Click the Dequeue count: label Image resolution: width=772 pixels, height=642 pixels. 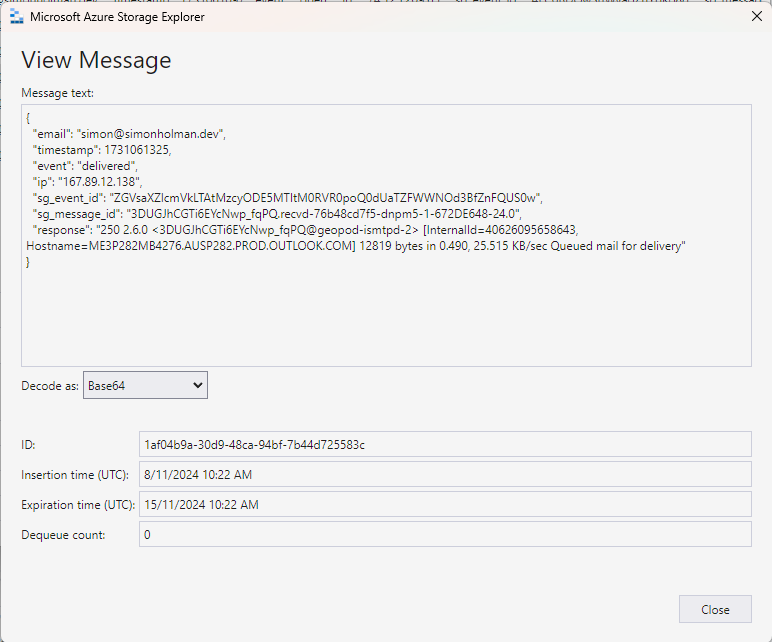pos(63,535)
